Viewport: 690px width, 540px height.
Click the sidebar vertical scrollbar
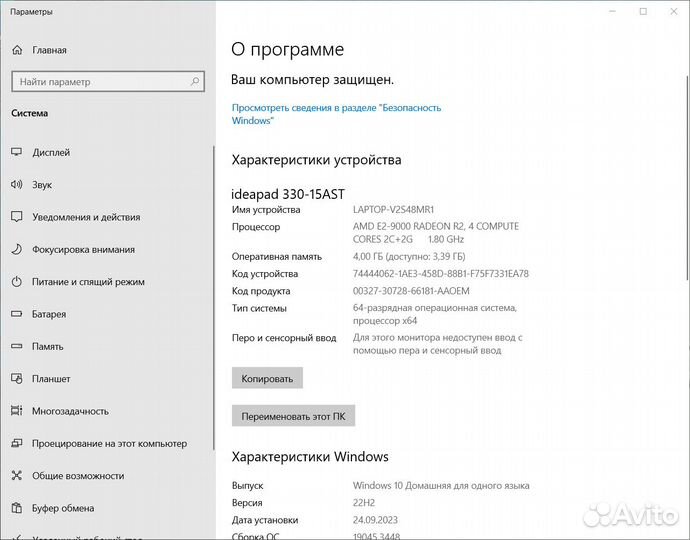212,300
